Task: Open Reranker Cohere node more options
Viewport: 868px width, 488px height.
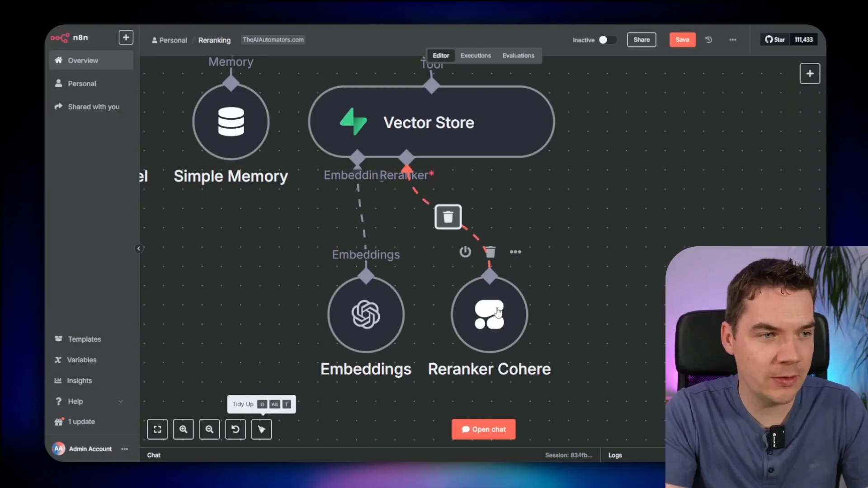Action: (515, 252)
